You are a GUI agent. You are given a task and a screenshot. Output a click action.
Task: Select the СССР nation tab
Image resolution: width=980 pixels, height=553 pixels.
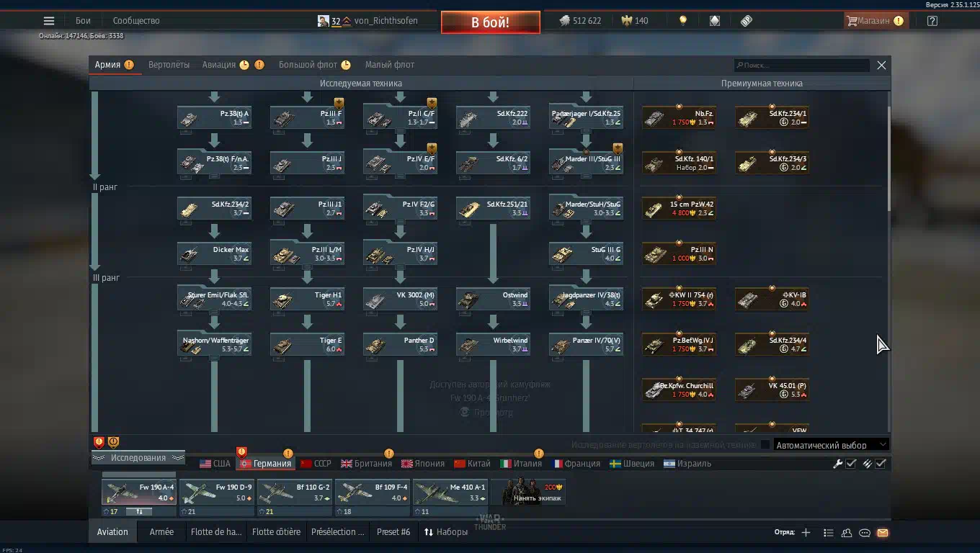[x=316, y=464]
